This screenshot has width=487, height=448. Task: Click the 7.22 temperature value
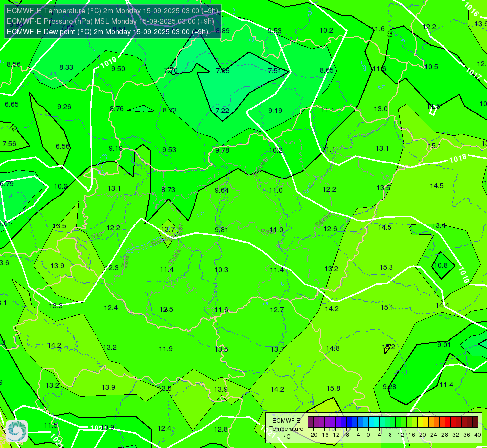tap(222, 111)
